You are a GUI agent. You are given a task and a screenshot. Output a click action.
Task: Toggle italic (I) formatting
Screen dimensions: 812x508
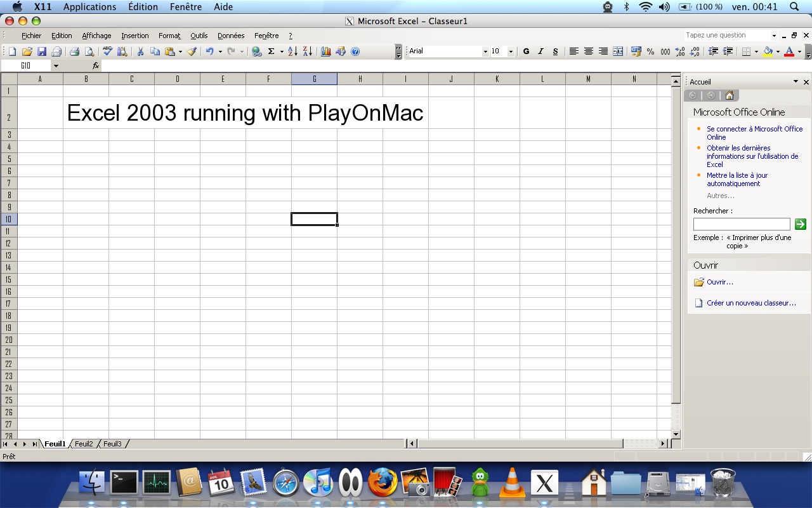pyautogui.click(x=540, y=51)
